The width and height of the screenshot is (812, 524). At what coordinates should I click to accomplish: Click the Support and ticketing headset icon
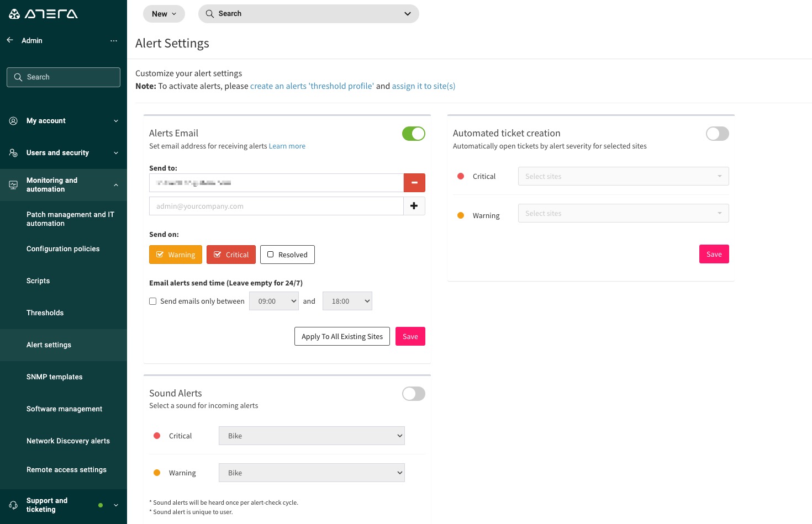13,505
